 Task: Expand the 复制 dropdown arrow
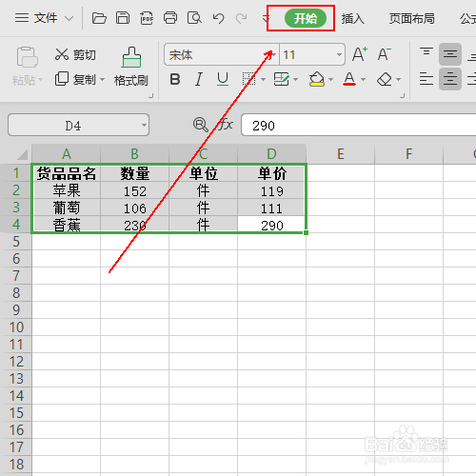tap(102, 79)
